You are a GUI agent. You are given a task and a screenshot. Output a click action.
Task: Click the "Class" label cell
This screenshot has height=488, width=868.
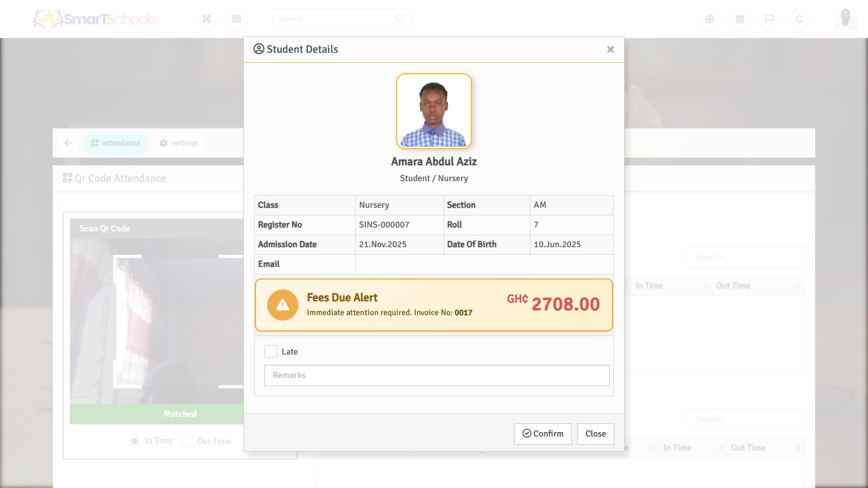(x=305, y=205)
